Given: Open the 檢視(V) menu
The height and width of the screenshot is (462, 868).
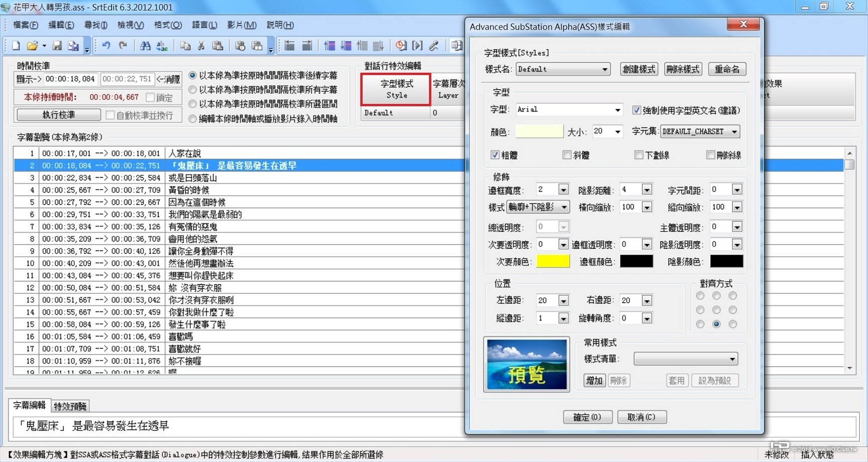Looking at the screenshot, I should pos(131,25).
